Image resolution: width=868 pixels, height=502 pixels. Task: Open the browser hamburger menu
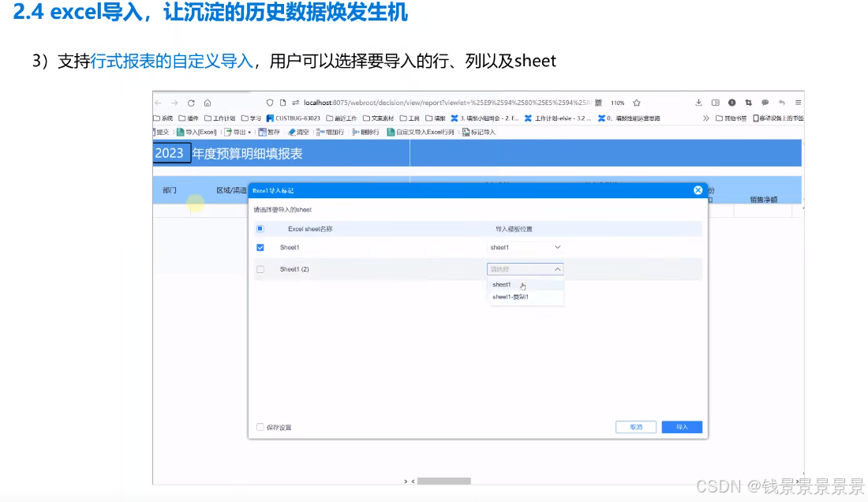[798, 103]
